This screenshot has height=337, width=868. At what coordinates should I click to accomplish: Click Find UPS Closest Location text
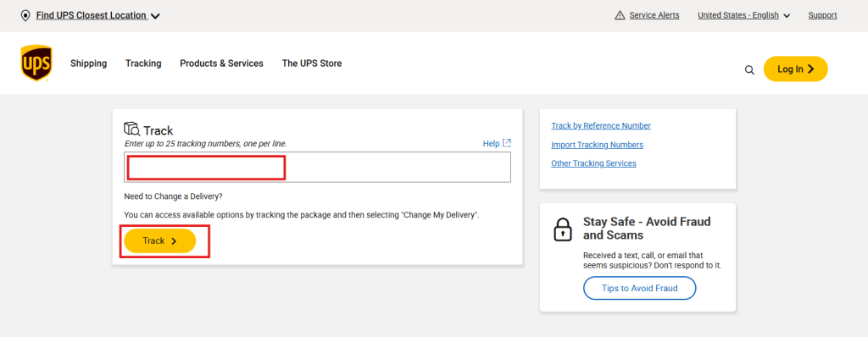[92, 15]
